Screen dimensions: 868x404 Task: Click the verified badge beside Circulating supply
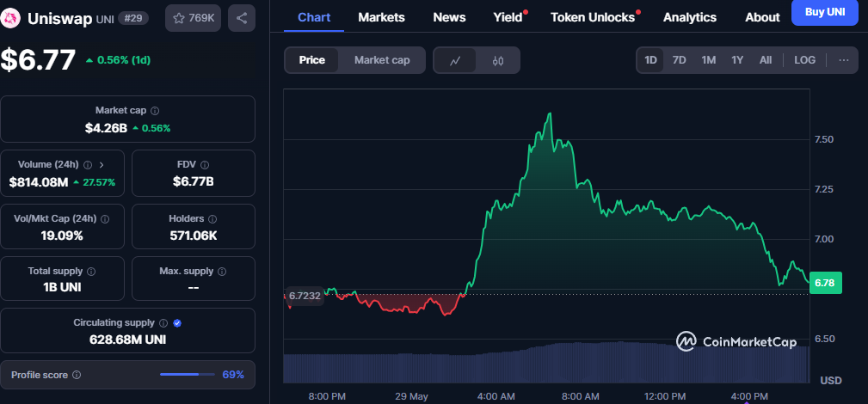tap(177, 322)
